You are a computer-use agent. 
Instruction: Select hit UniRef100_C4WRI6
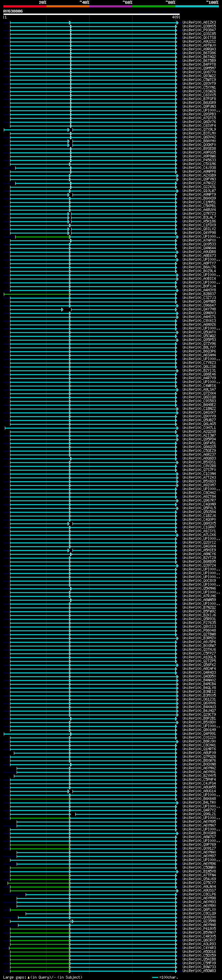199,386
